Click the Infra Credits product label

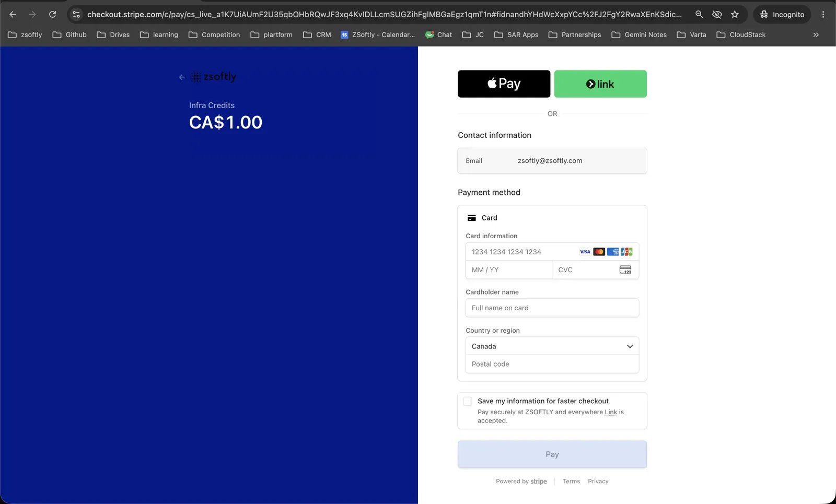[212, 106]
